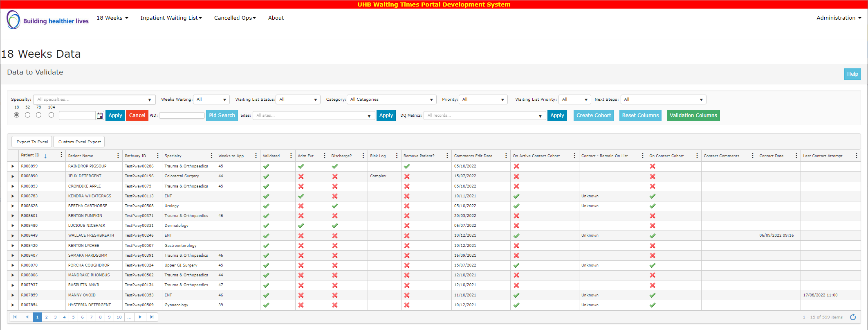The width and height of the screenshot is (868, 330).
Task: Select the 52 weeks radio button
Action: point(28,115)
